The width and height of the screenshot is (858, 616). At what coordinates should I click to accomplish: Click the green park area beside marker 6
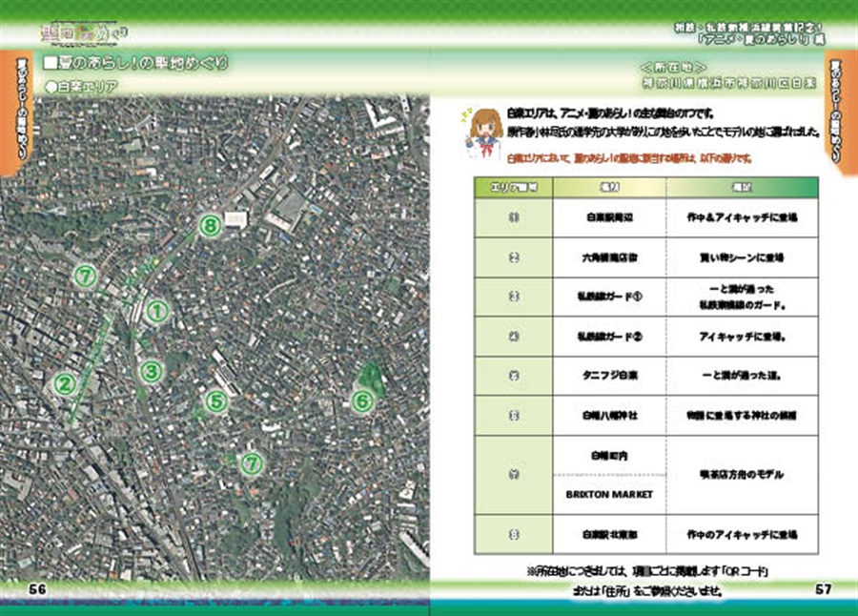[372, 378]
